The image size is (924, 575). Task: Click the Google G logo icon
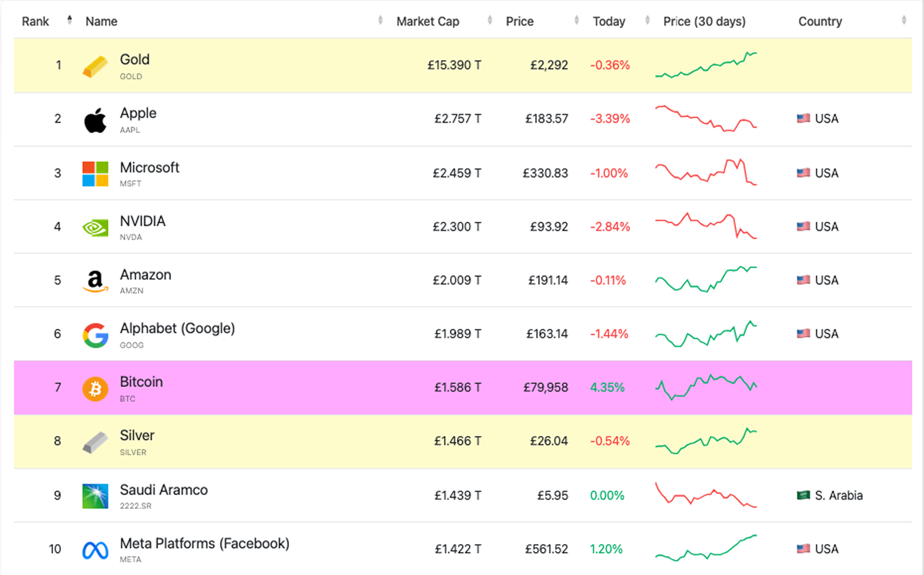coord(95,335)
